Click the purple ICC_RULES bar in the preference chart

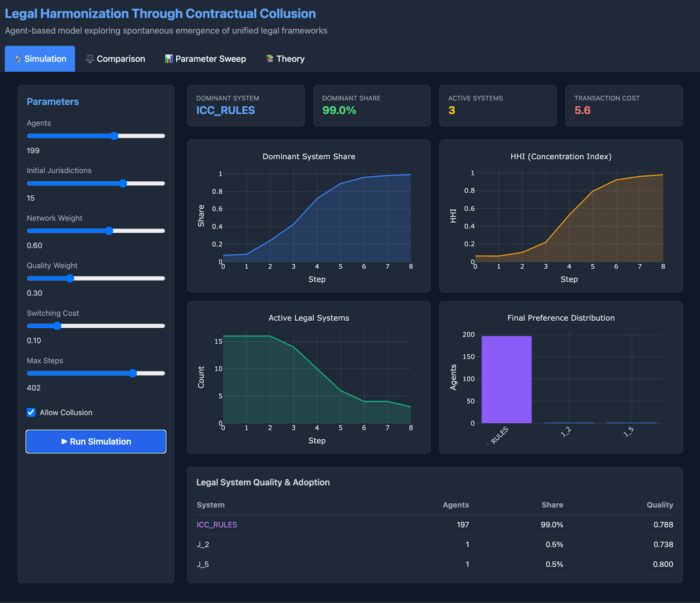tap(506, 378)
